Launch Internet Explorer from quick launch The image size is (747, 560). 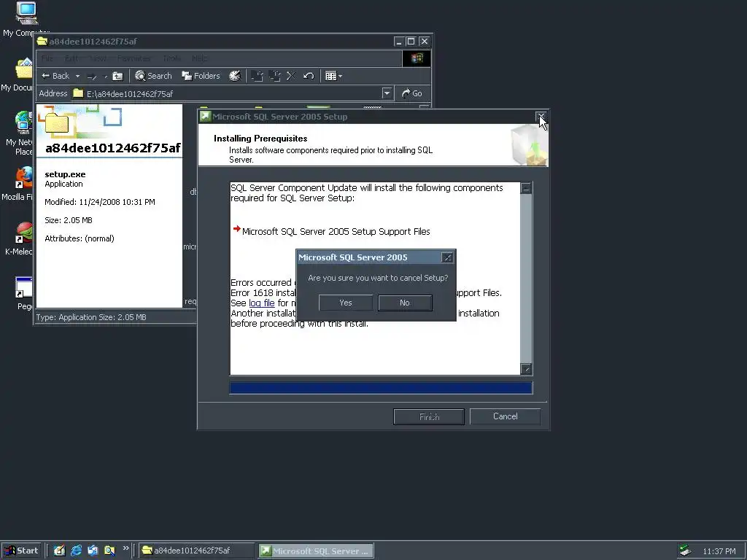pyautogui.click(x=76, y=551)
